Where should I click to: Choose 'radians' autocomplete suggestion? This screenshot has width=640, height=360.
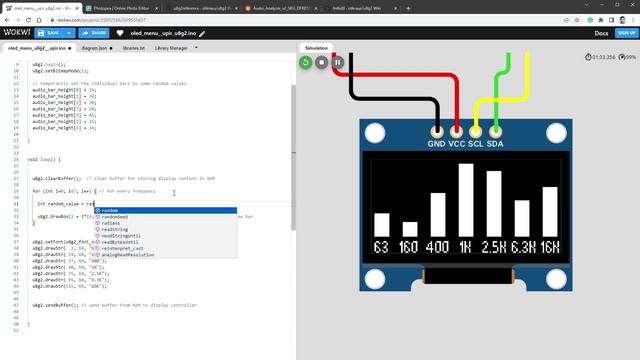[x=166, y=223]
